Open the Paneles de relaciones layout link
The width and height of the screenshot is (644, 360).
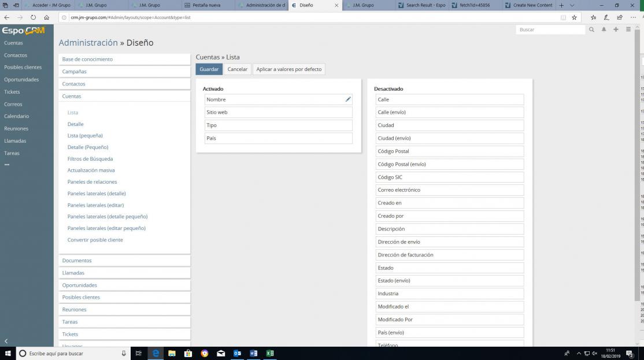(x=92, y=182)
